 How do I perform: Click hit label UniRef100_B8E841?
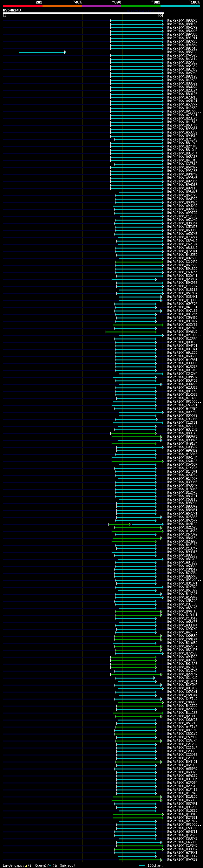pos(182,349)
